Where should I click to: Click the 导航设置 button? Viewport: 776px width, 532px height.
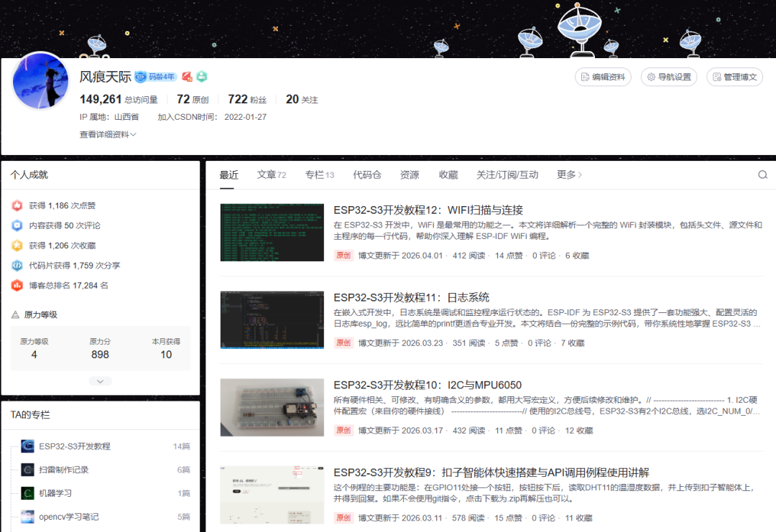(x=669, y=77)
